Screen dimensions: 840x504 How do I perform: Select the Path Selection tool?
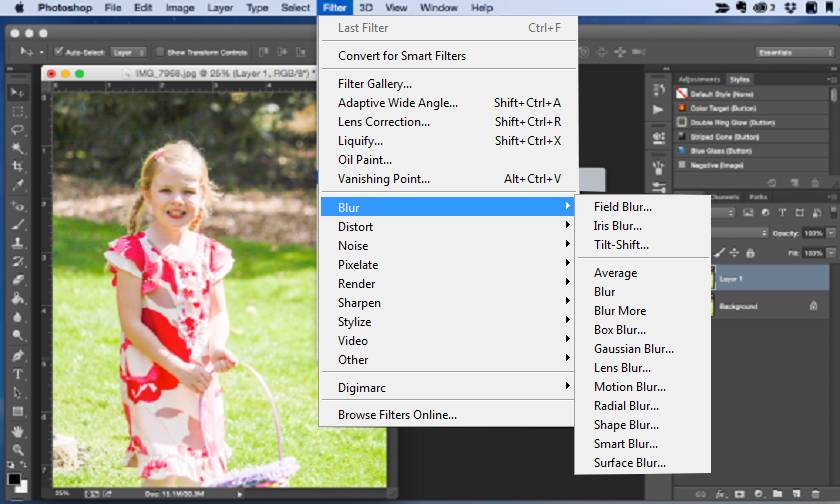(17, 393)
